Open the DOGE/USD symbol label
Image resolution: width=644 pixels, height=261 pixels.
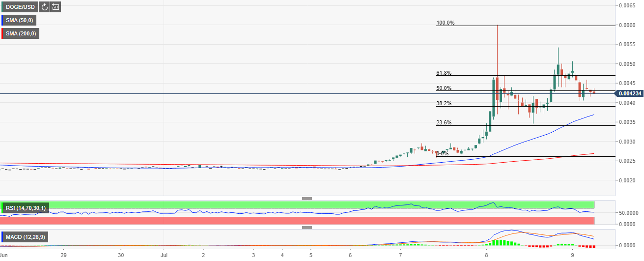[20, 7]
